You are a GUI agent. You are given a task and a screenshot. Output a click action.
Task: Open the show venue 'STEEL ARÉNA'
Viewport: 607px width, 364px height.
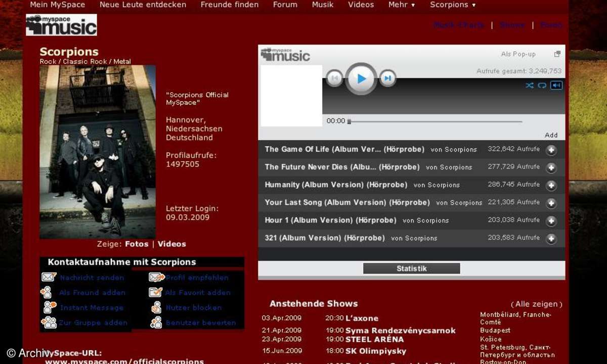click(375, 339)
